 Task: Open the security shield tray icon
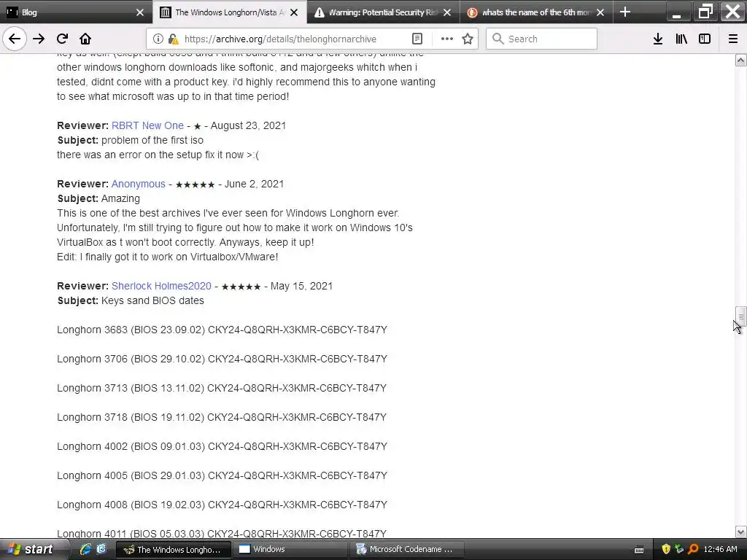tap(666, 550)
